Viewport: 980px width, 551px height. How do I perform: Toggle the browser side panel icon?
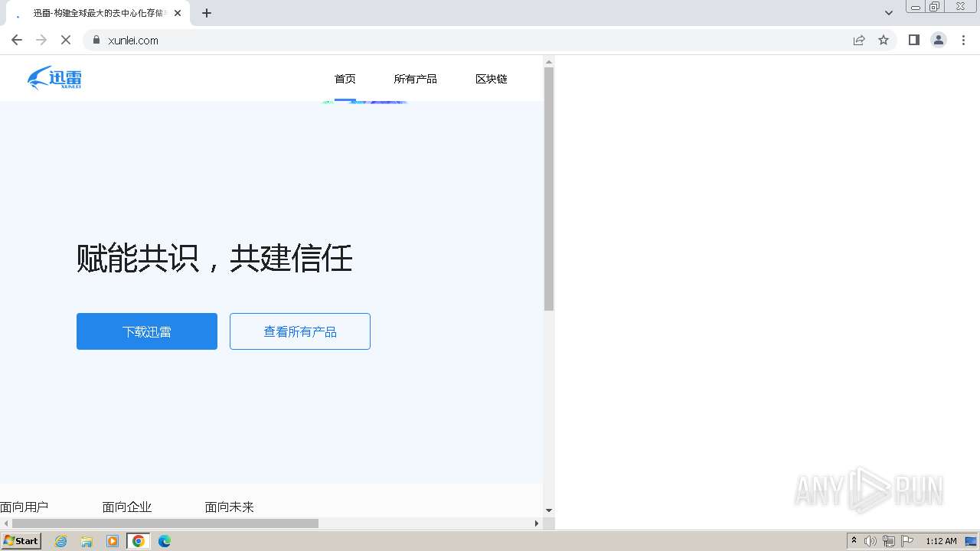(913, 40)
